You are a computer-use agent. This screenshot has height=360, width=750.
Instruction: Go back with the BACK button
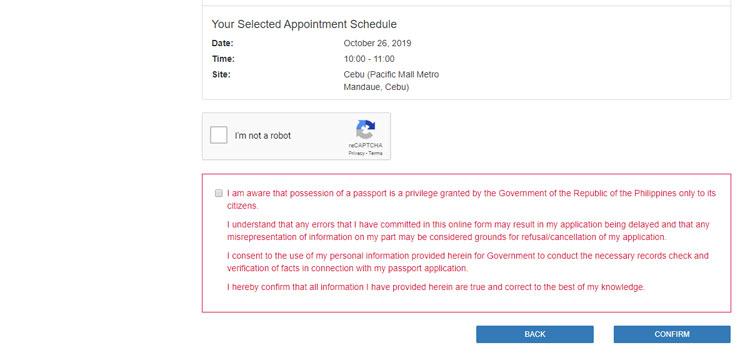click(535, 334)
